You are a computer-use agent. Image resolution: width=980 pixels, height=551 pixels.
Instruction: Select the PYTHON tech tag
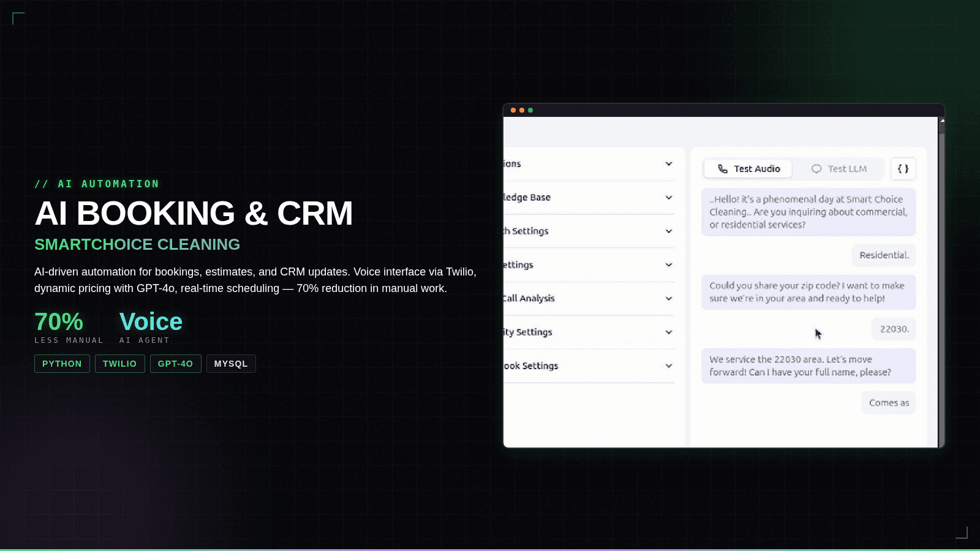pyautogui.click(x=62, y=363)
